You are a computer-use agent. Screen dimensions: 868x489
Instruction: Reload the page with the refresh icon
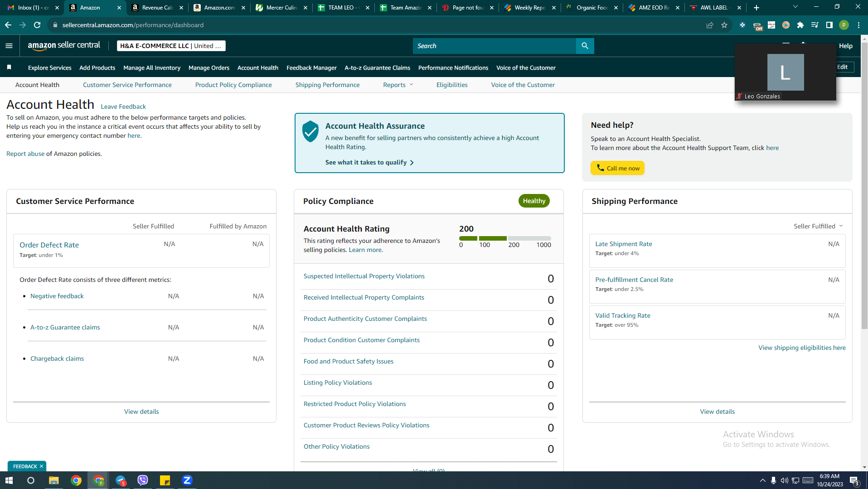(x=37, y=25)
